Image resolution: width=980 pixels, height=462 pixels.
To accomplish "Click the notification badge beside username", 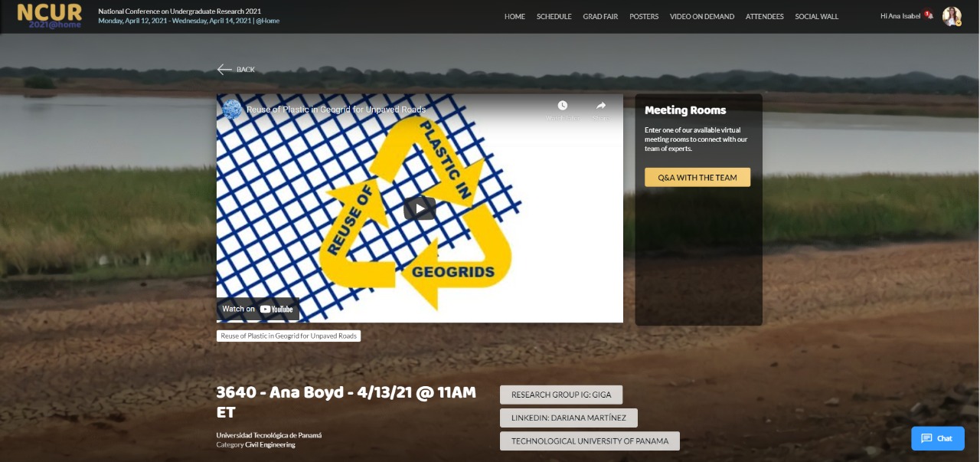I will (928, 15).
